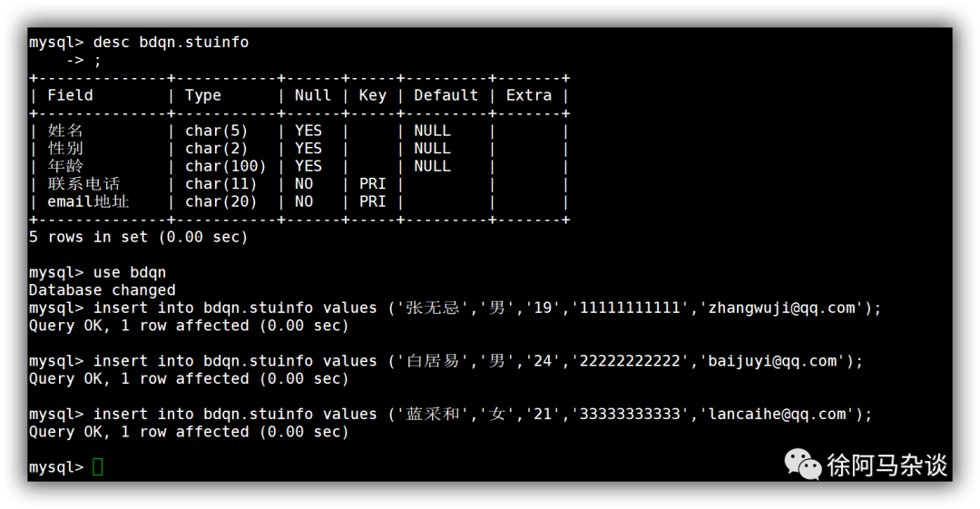This screenshot has width=980, height=509.
Task: Click the desc bdqn.stuinfo command text
Action: click(171, 42)
